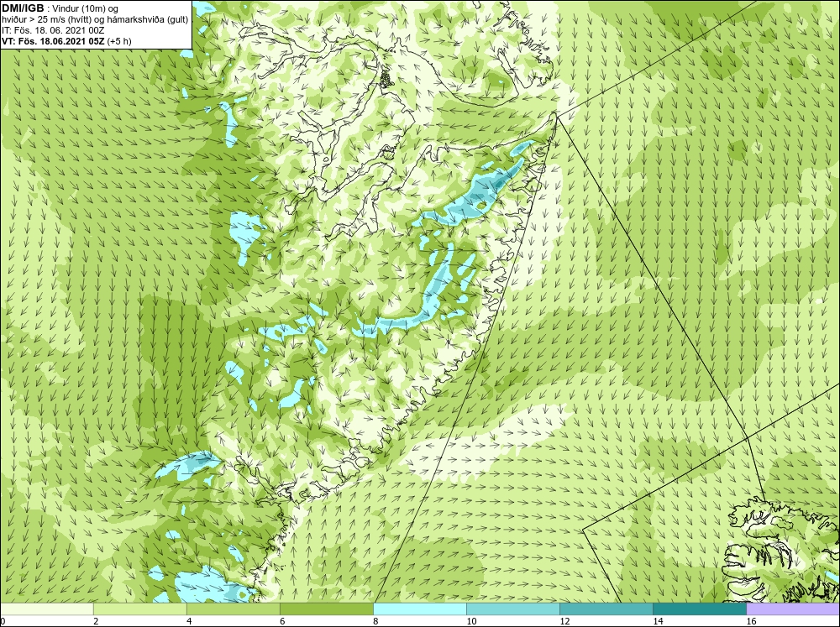Click the 'IT: Fös. 18. 06. 2021 00Z' line
The width and height of the screenshot is (840, 627).
[53, 30]
